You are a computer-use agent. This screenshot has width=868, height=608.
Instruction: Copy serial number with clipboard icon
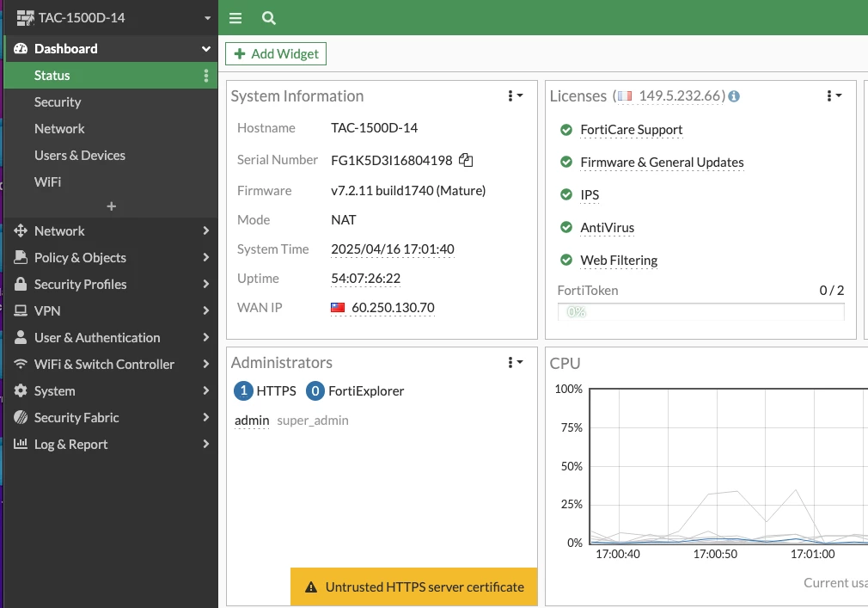466,160
